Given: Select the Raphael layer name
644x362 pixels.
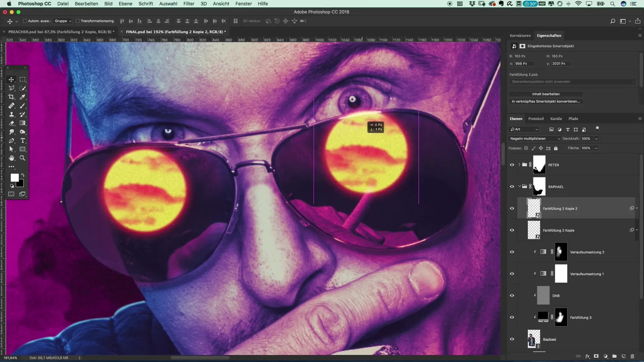Looking at the screenshot, I should click(549, 339).
